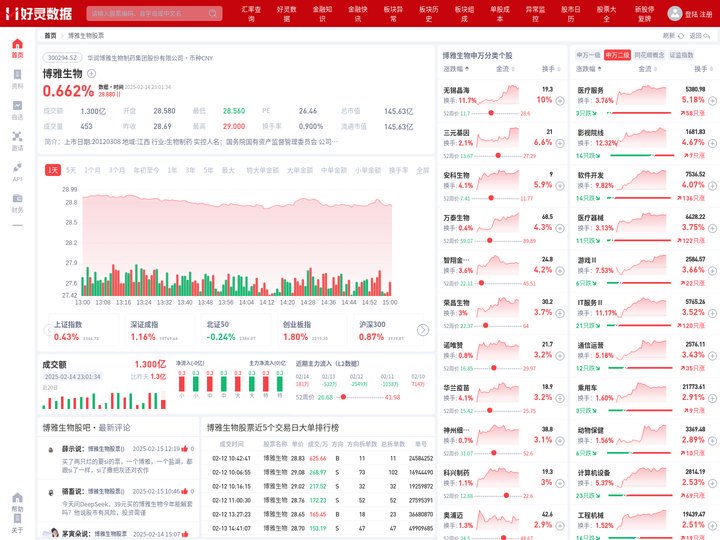Select the 5天 chart range tab
720x540 pixels.
(71, 170)
